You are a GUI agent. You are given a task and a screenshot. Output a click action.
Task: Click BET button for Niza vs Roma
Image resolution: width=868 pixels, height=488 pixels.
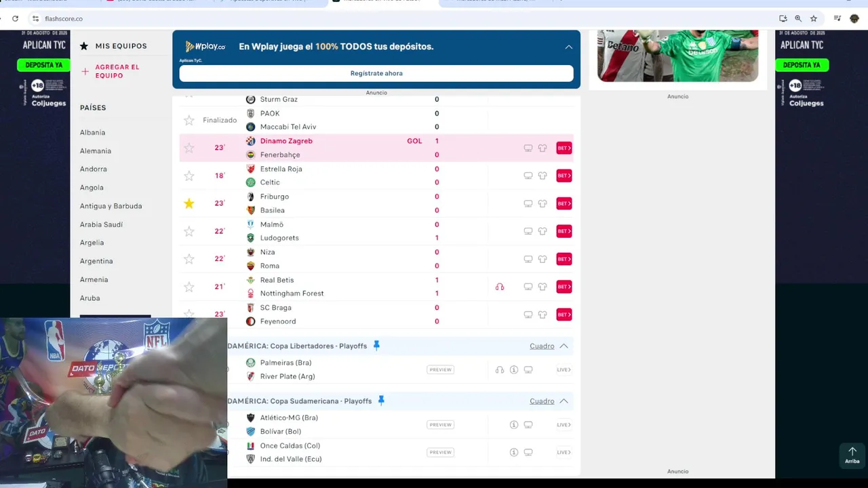[x=564, y=259]
